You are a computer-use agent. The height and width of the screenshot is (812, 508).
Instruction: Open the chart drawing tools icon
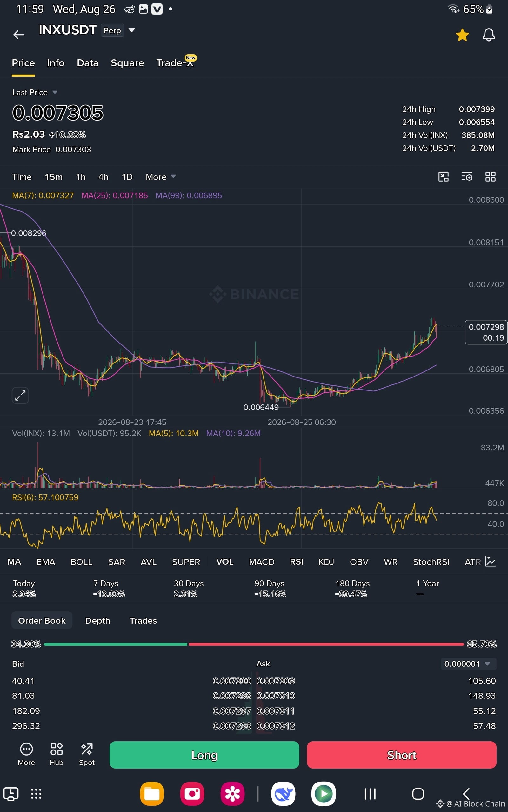tap(444, 177)
